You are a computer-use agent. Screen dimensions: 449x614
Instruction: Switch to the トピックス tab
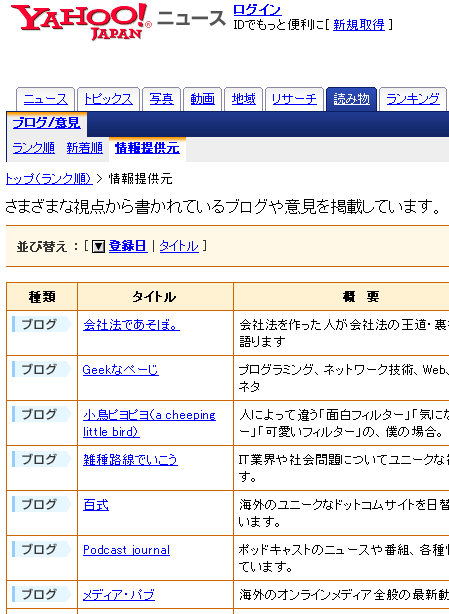pyautogui.click(x=108, y=99)
